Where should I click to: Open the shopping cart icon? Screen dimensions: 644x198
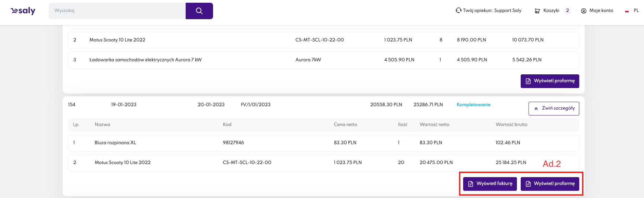[x=537, y=11]
